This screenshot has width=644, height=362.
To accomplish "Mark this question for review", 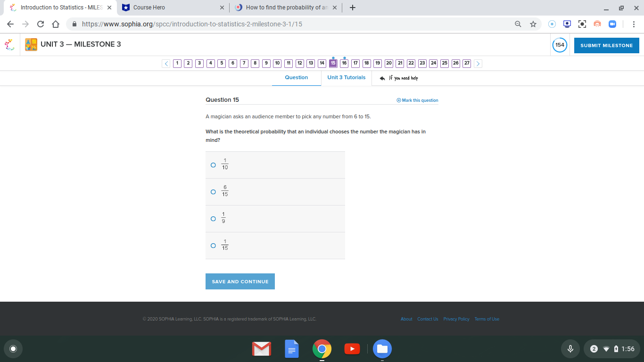I will click(417, 100).
